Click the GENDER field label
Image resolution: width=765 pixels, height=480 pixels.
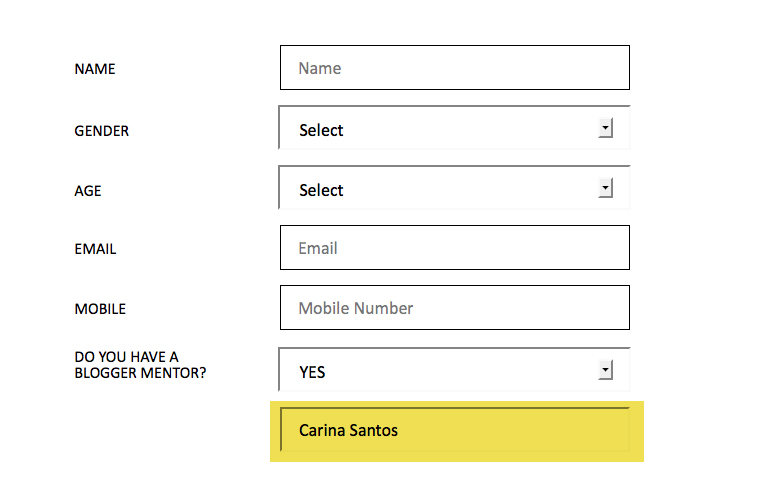[101, 131]
